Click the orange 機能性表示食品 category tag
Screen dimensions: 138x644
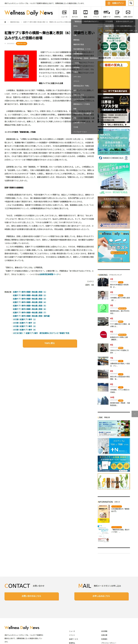(21, 43)
